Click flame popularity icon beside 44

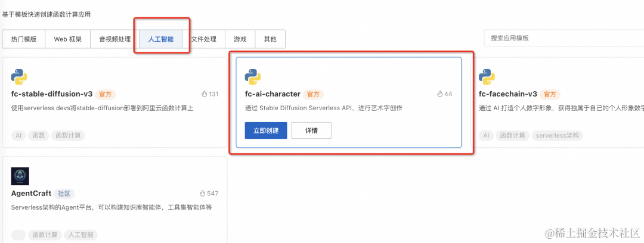coord(440,94)
